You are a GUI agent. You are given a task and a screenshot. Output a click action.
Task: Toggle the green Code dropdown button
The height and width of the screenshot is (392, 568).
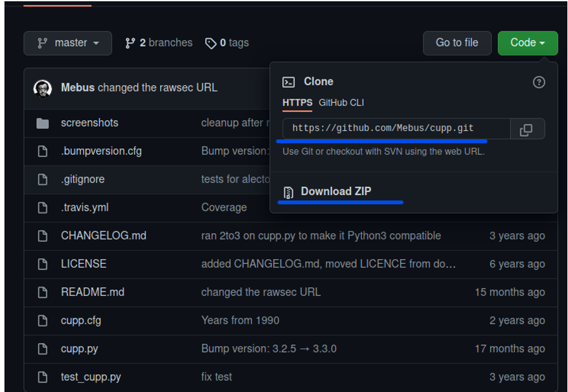tap(527, 43)
